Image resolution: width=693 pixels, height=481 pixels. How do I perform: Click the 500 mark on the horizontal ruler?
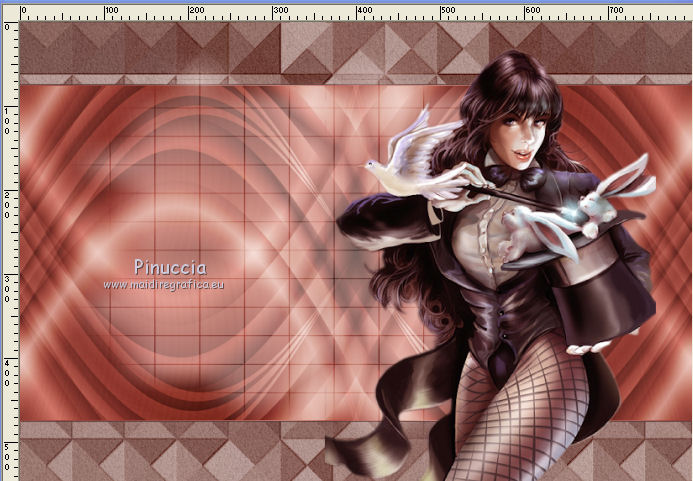pos(448,10)
